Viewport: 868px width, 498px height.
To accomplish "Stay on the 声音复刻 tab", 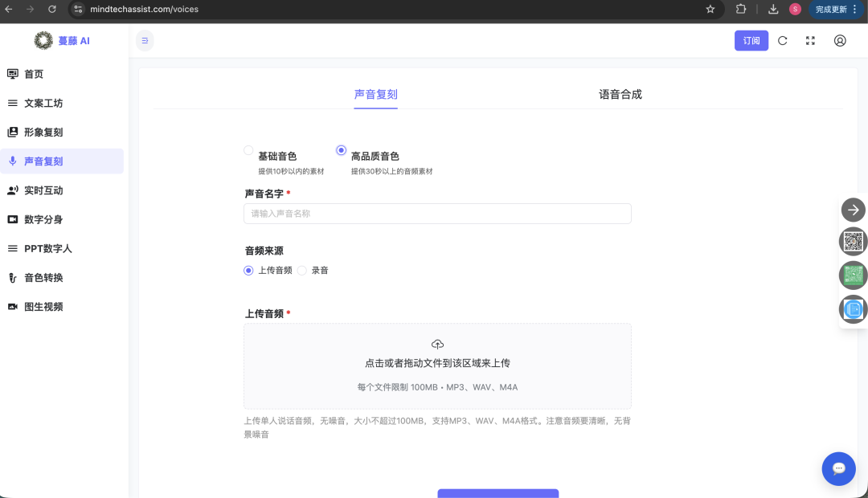I will 375,94.
